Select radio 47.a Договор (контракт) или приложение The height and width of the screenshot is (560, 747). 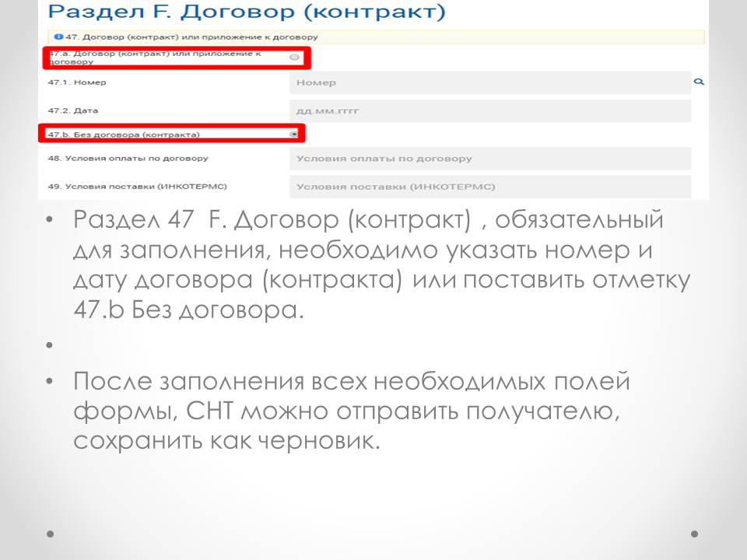pos(294,58)
